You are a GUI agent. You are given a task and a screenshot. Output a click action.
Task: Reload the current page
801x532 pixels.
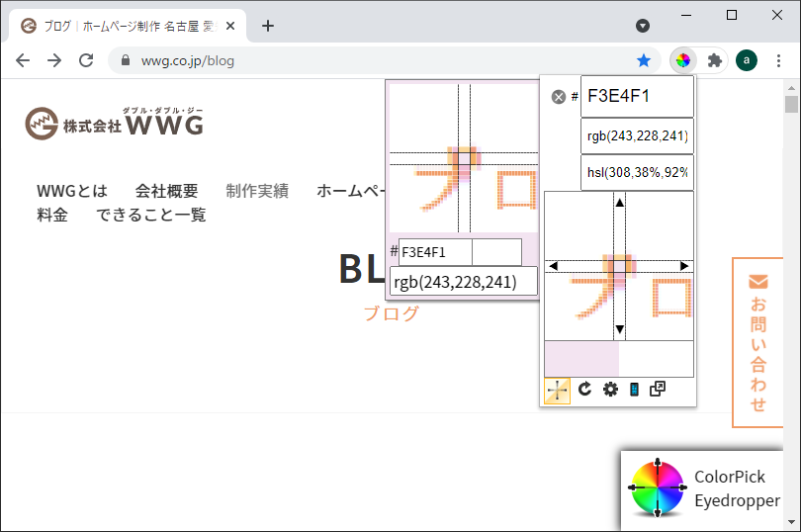coord(86,60)
